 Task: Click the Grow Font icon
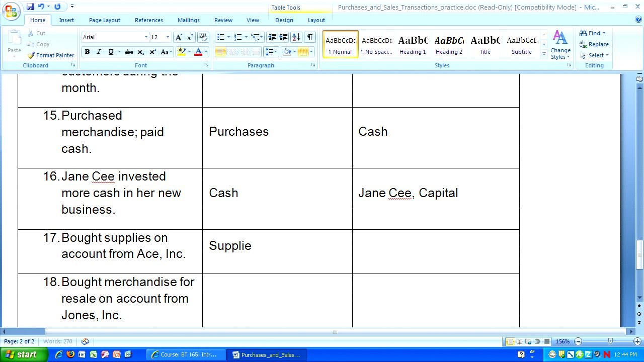point(179,38)
